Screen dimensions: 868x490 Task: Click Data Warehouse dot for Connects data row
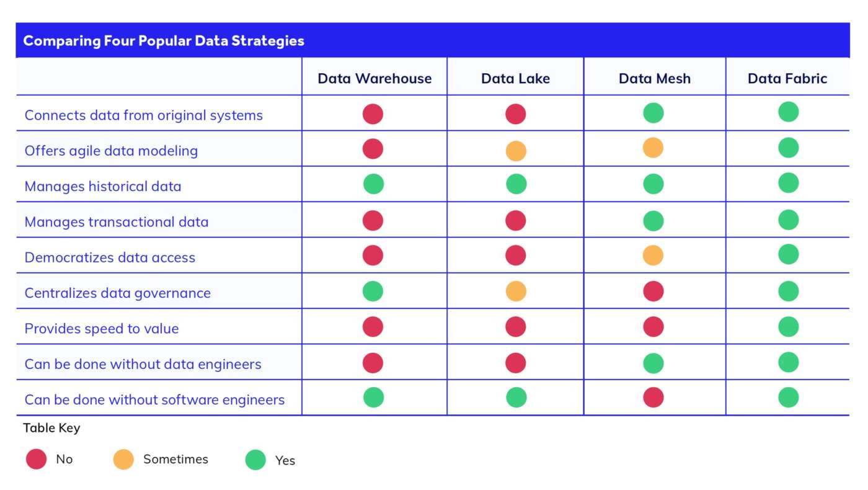coord(373,114)
